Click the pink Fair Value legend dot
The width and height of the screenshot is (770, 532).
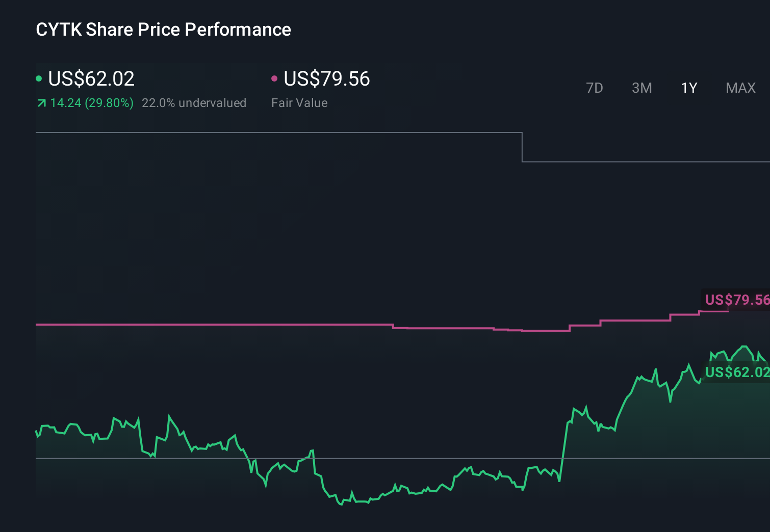pos(275,78)
